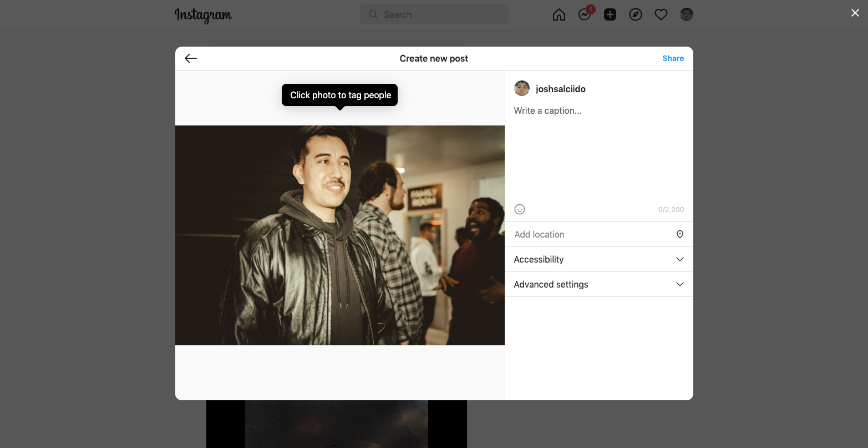This screenshot has width=868, height=448.
Task: Click the new post plus icon
Action: 610,15
